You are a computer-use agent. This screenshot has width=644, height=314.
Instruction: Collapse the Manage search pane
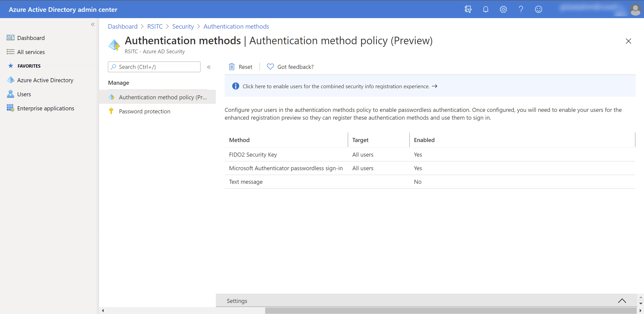pos(209,67)
